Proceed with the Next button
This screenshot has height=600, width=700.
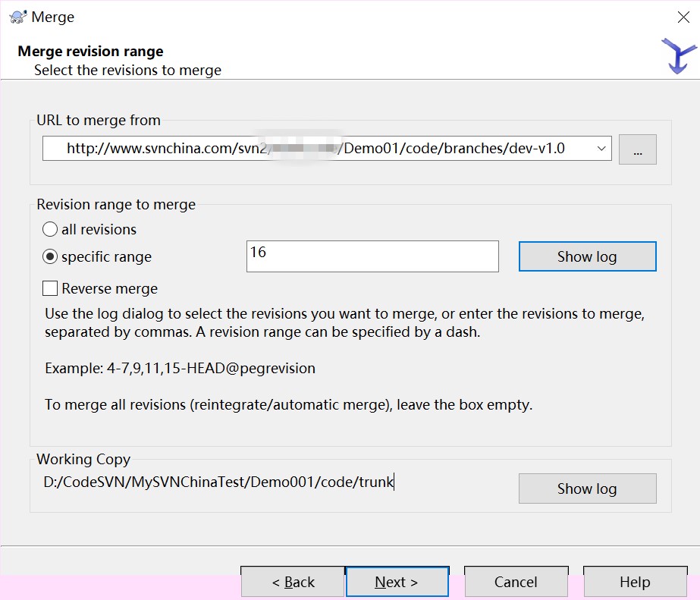click(x=397, y=582)
